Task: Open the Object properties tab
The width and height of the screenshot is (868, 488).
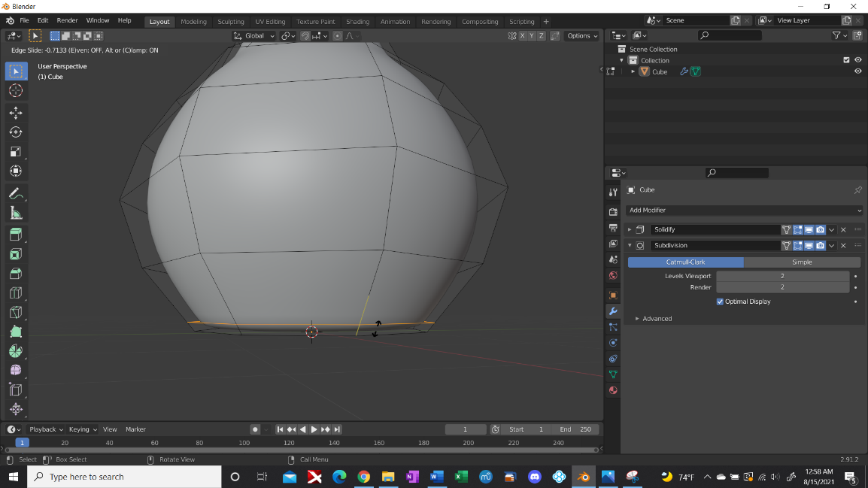Action: (x=613, y=295)
